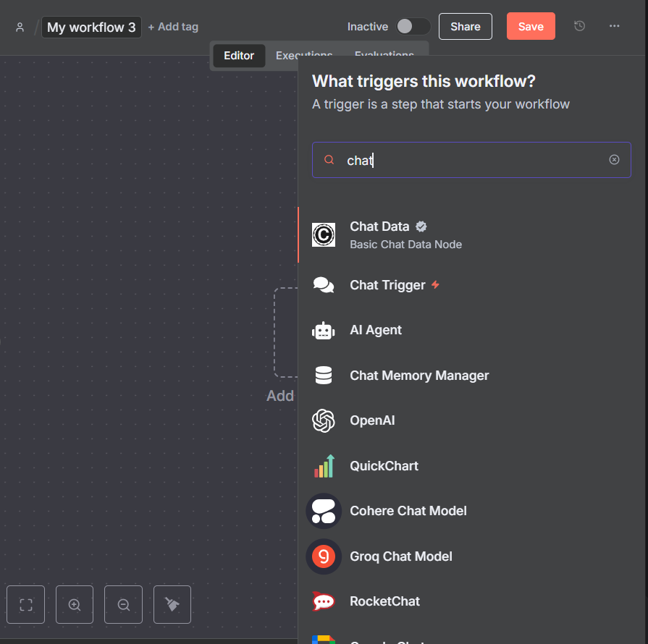648x644 pixels.
Task: Choose the Groq Chat Model entry
Action: tap(473, 556)
